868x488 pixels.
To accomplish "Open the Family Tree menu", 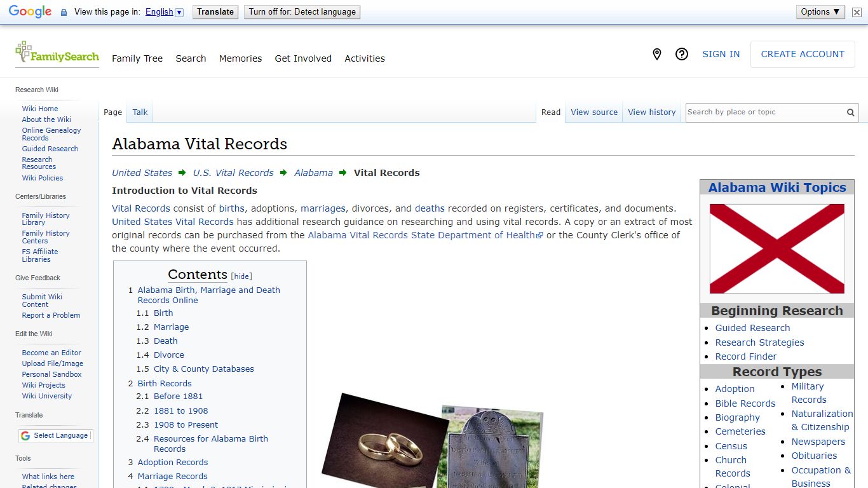I will 137,58.
